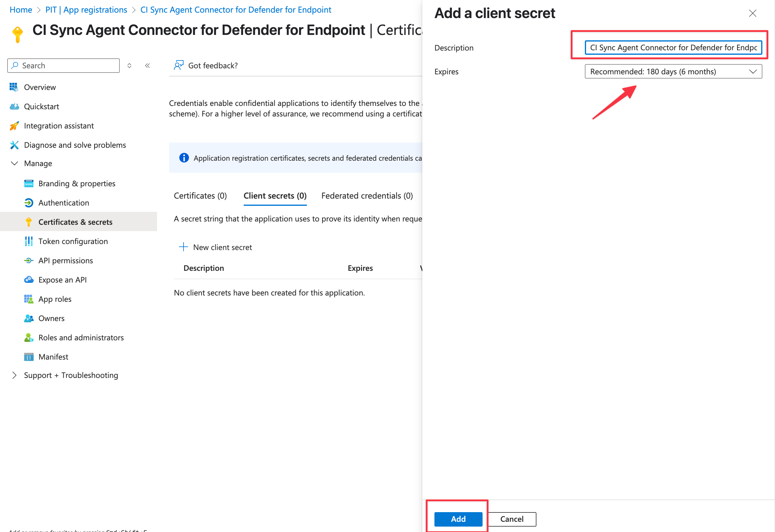Open Overview in the sidebar
775x532 pixels.
coord(40,87)
